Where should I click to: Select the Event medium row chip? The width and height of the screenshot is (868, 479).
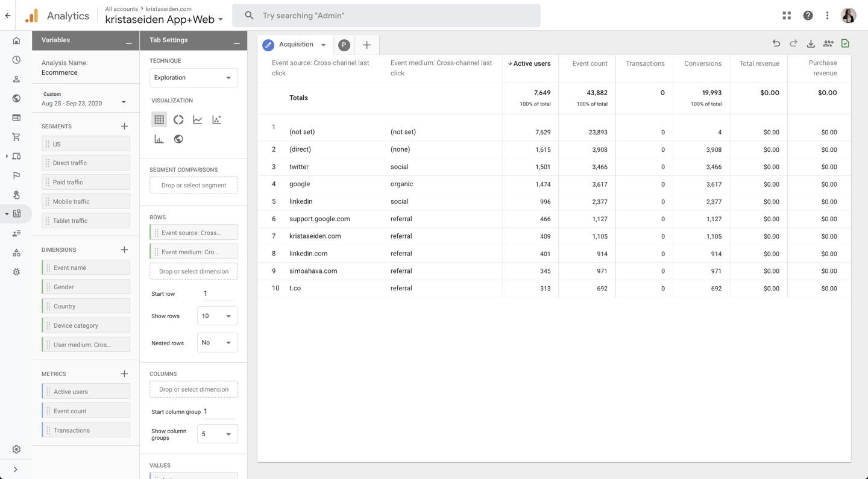point(193,252)
